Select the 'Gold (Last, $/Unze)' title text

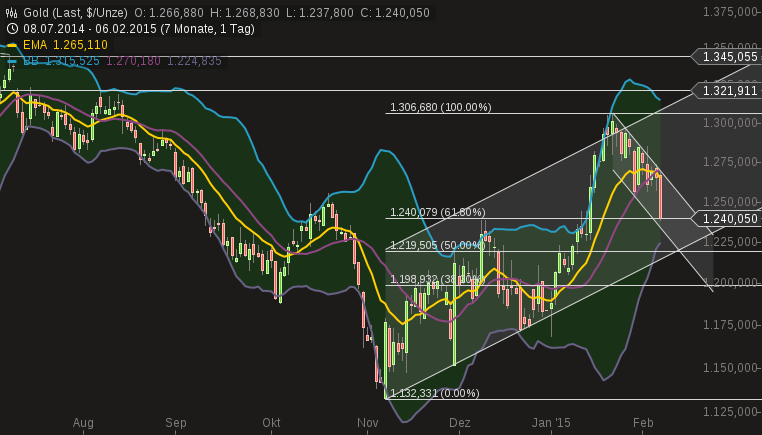[75, 13]
